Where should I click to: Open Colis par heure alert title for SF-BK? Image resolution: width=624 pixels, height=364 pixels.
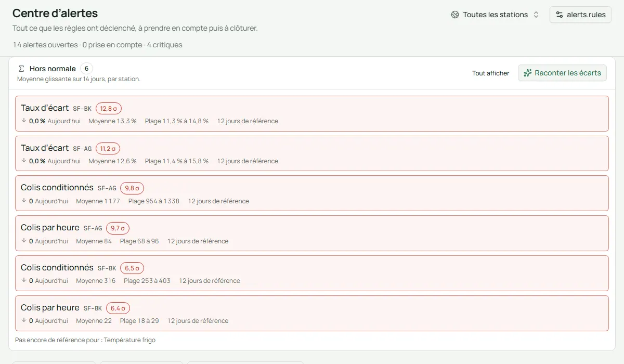[x=50, y=307]
